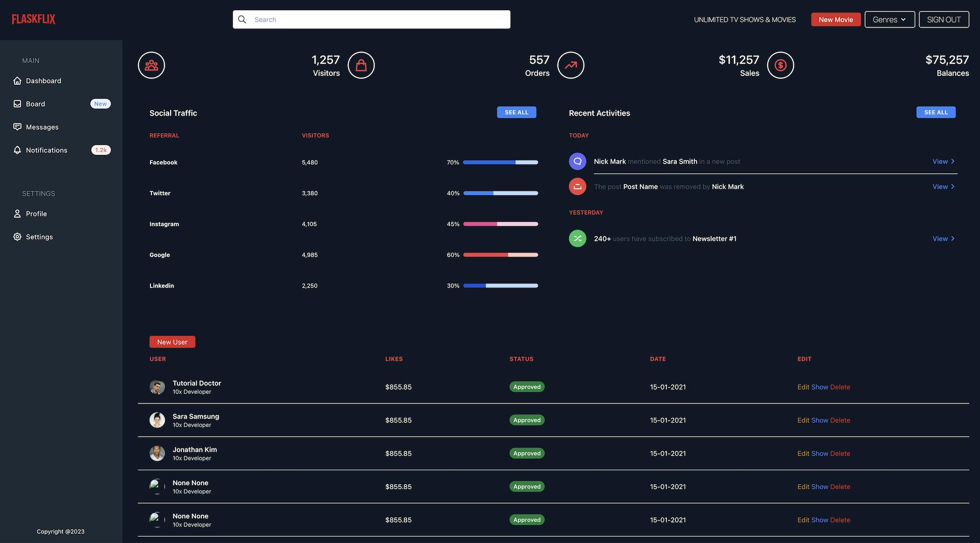Open Board in the sidebar

(x=61, y=104)
